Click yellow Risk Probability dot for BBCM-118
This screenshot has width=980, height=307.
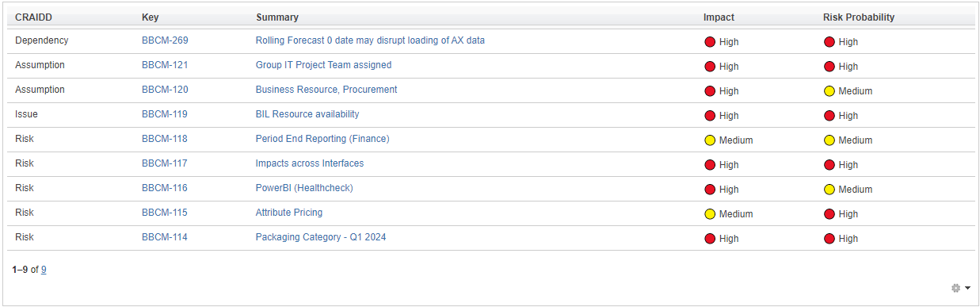(x=829, y=140)
